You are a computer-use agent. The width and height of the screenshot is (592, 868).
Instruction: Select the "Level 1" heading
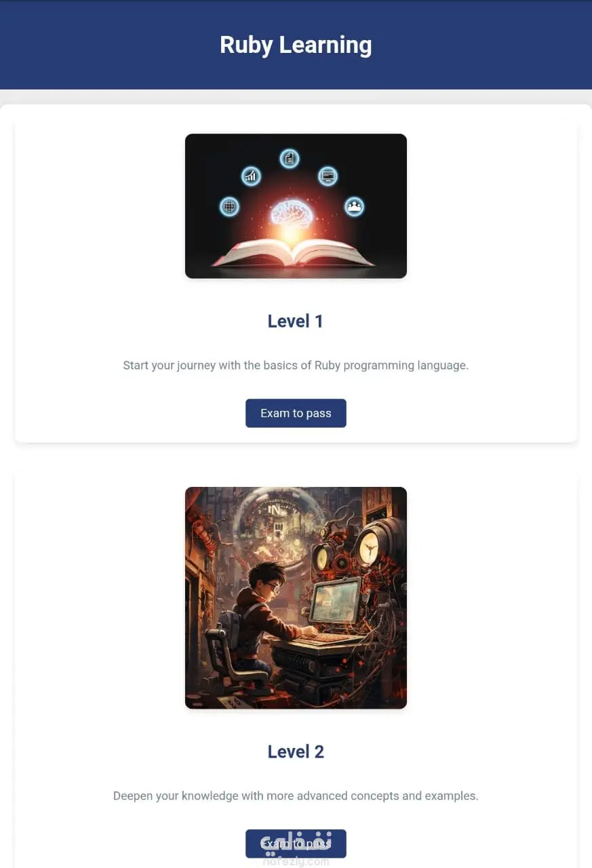[x=296, y=321]
